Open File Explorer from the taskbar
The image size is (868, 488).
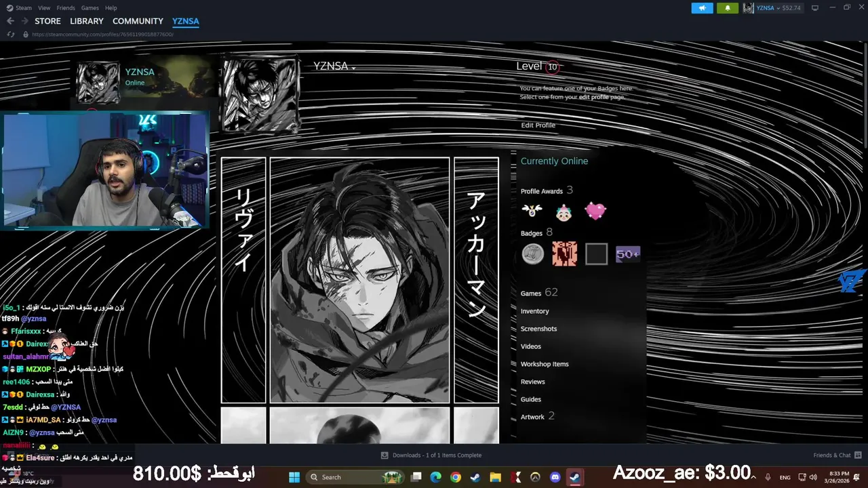[x=496, y=477]
